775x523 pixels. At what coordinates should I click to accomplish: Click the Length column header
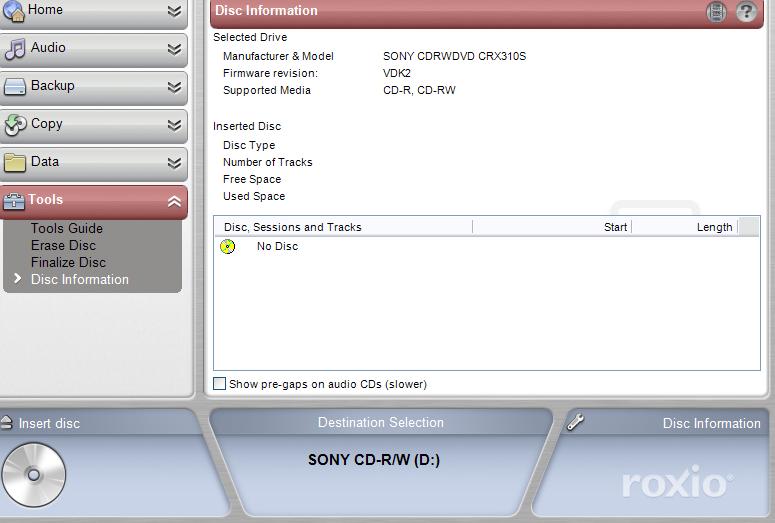685,227
